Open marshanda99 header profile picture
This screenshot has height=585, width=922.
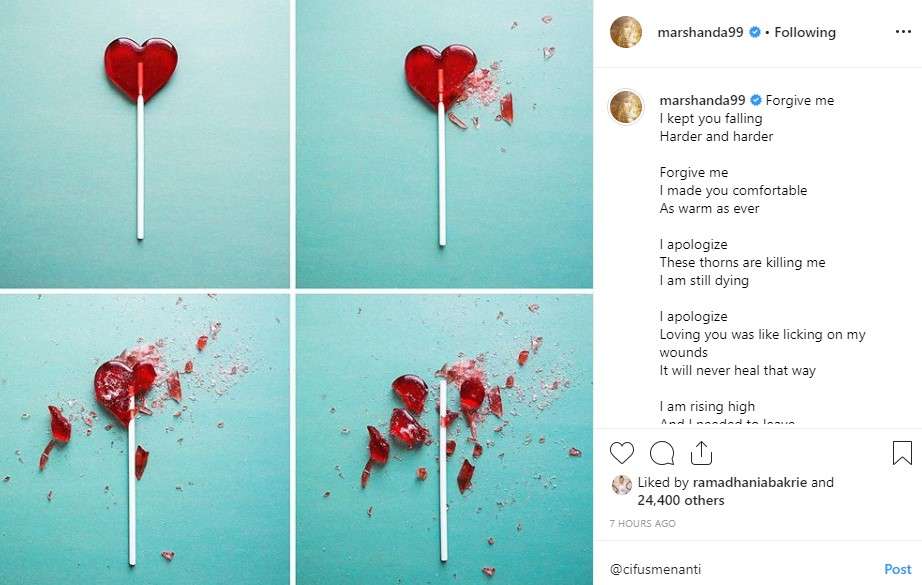626,32
